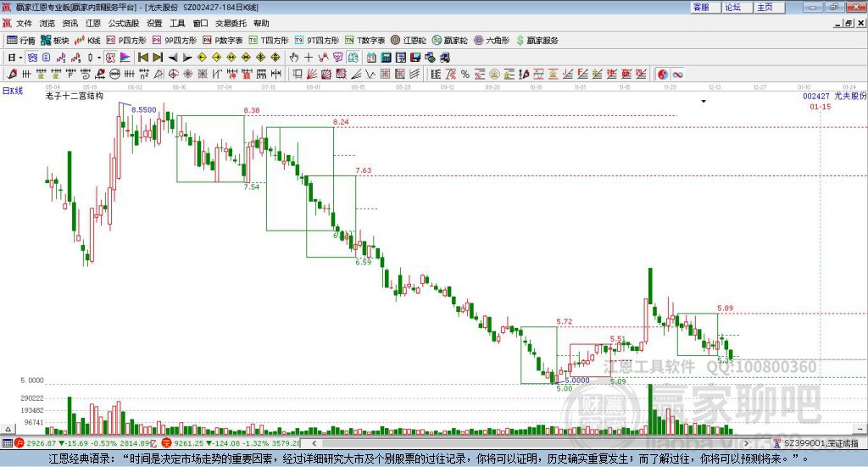The height and width of the screenshot is (467, 868).
Task: Select the hand pan tool
Action: tap(293, 58)
